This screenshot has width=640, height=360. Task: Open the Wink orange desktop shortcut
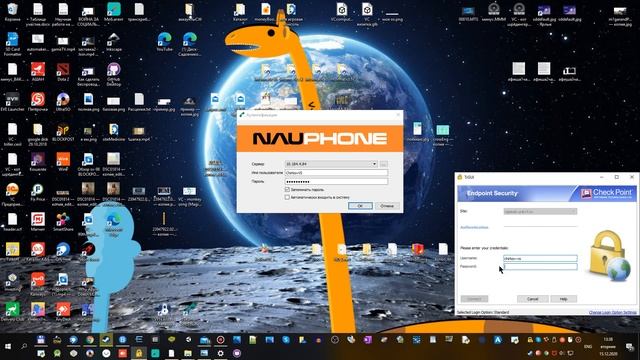[x=63, y=162]
